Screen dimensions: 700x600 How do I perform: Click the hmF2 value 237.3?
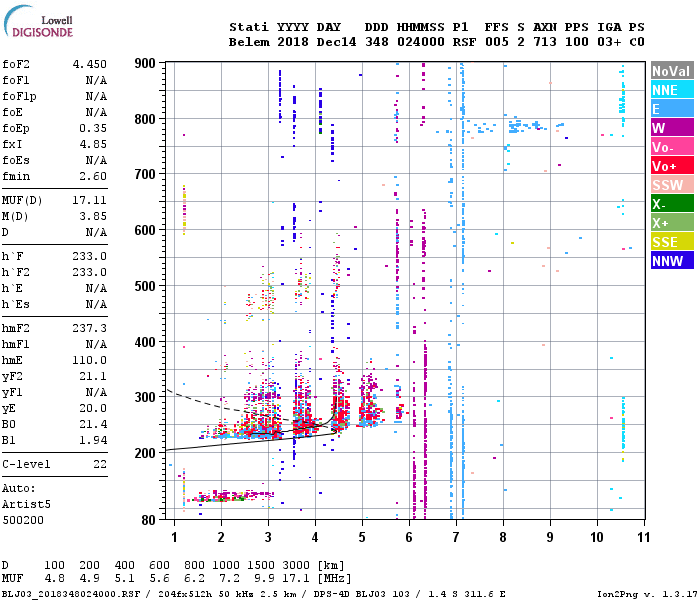[90, 329]
